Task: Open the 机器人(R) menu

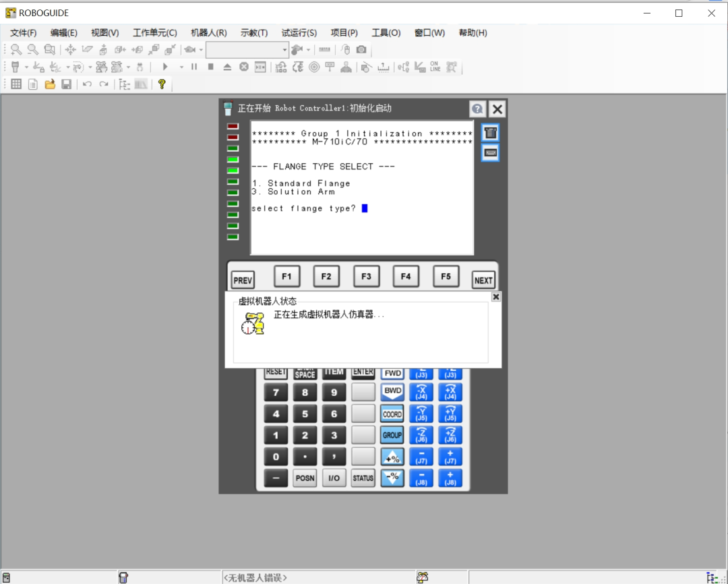Action: tap(208, 32)
